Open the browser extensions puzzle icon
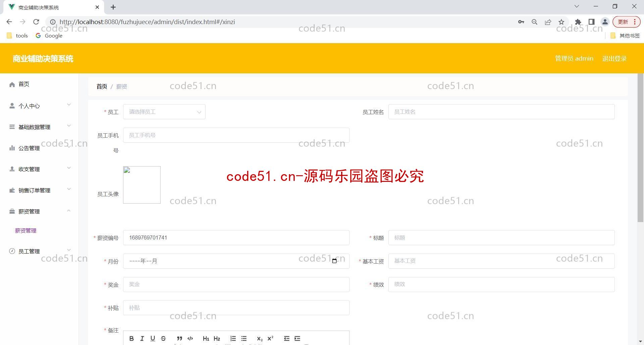 [x=578, y=22]
